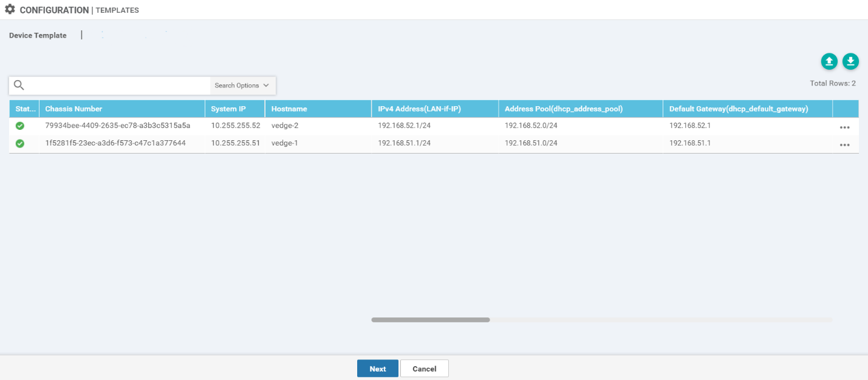Screen dimensions: 868x380
Task: Click the configuration gear icon
Action: 10,10
